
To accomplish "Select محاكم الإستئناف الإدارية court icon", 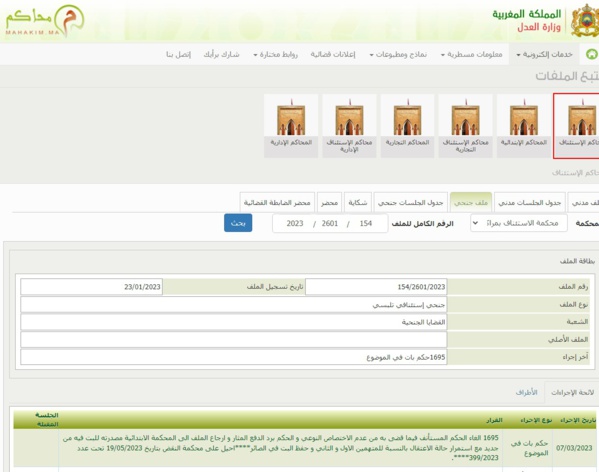I will (349, 126).
